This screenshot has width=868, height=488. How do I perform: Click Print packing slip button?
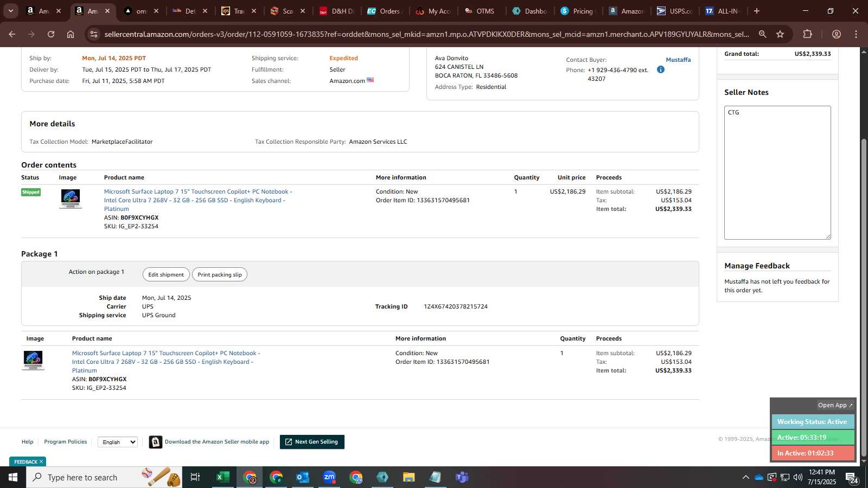coord(220,274)
